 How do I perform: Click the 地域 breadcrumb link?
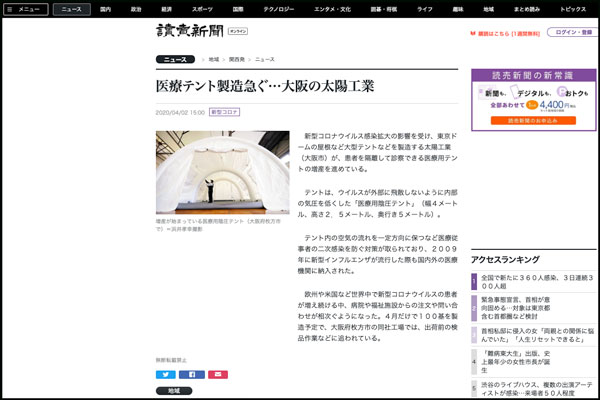tap(213, 60)
